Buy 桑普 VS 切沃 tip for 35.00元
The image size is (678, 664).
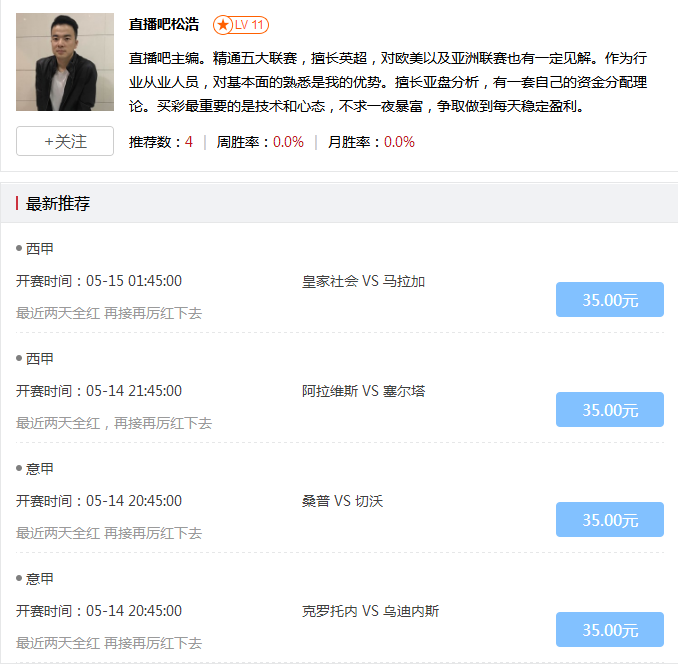[610, 520]
